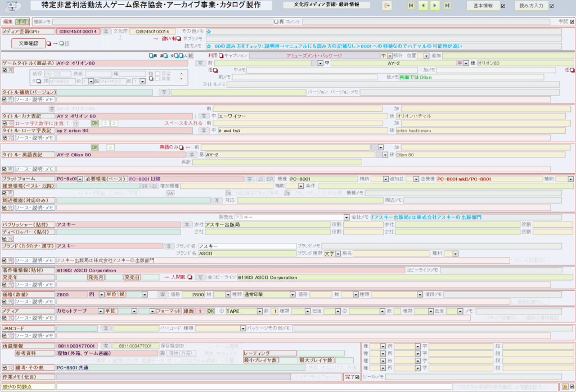Open the 半 dropdown beside AY-2
Image resolution: width=576 pixels, height=392 pixels.
pos(466,63)
